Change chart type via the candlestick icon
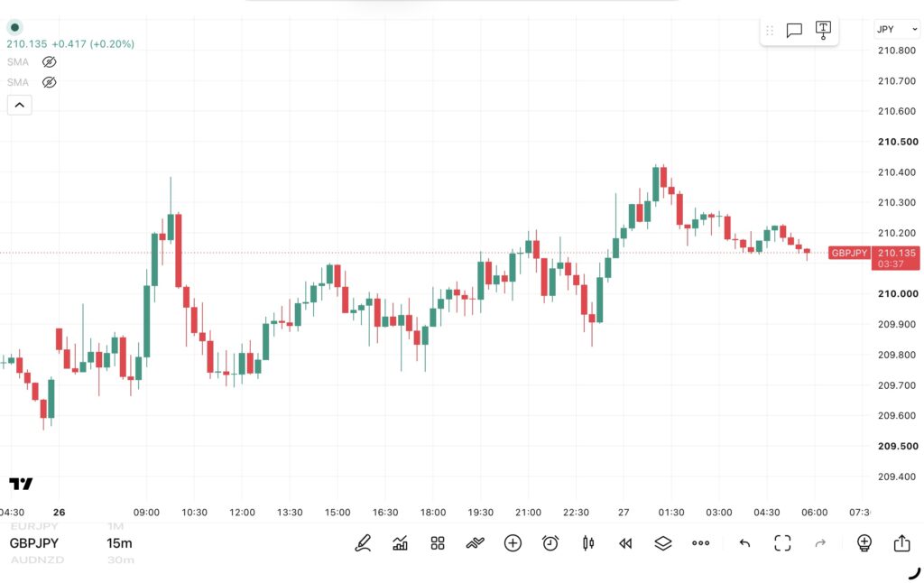Screen dimensions: 924x583 pyautogui.click(x=588, y=543)
